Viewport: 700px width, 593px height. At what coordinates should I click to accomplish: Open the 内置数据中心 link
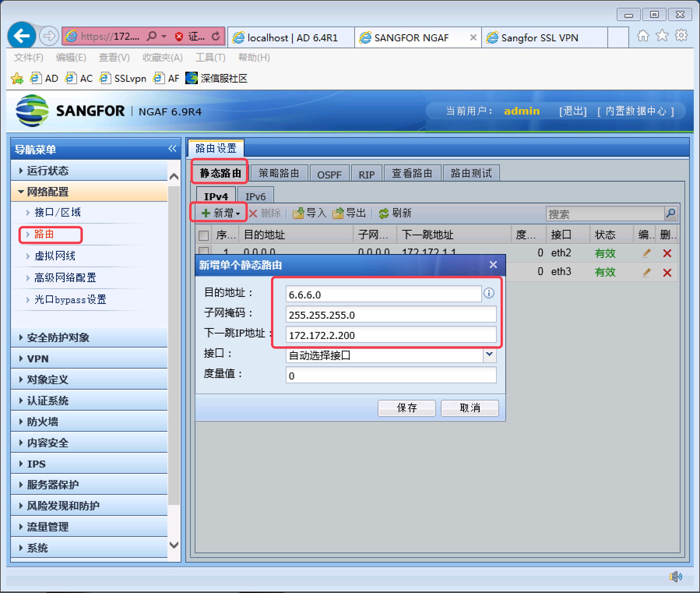635,111
